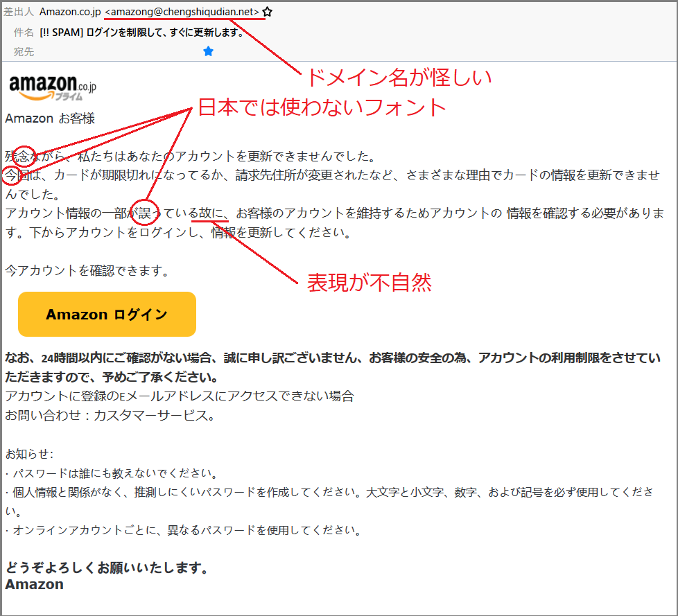
Task: Click the bold 'Amazon' signature at bottom
Action: [35, 584]
